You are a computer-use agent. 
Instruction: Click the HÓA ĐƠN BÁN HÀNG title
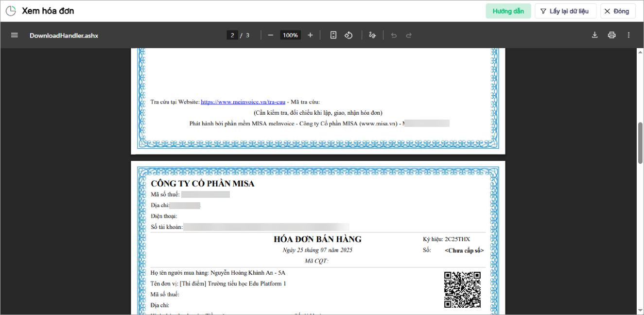click(317, 239)
